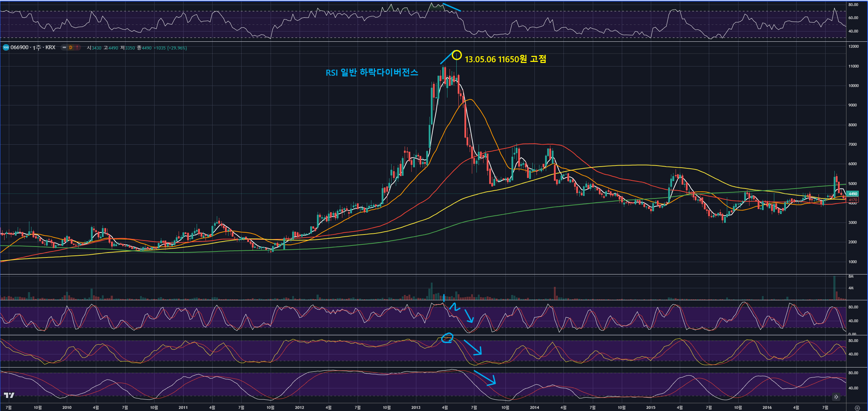Click the yellow circle marking the price high
Viewport: 868px width, 411px height.
pyautogui.click(x=457, y=55)
